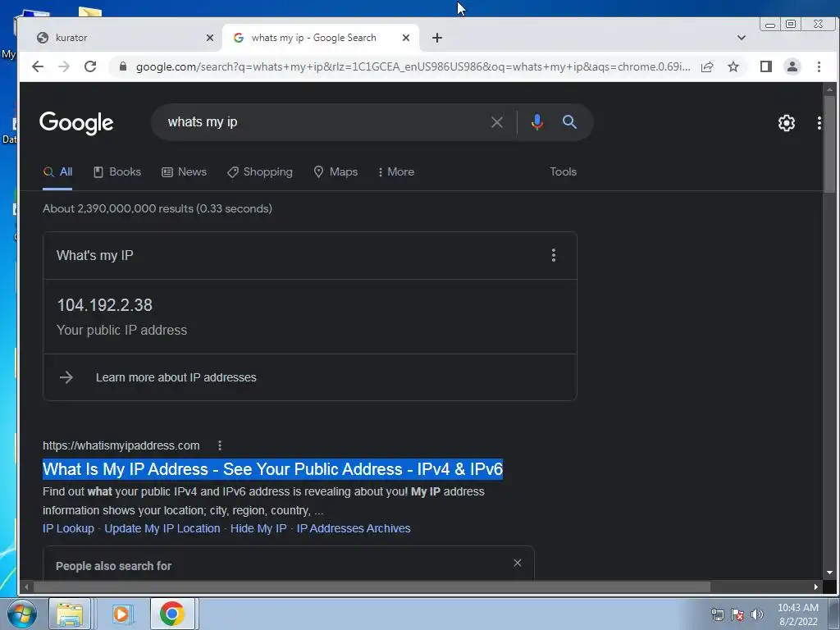Viewport: 840px width, 630px height.
Task: Click the scroll down arrow
Action: (x=829, y=573)
